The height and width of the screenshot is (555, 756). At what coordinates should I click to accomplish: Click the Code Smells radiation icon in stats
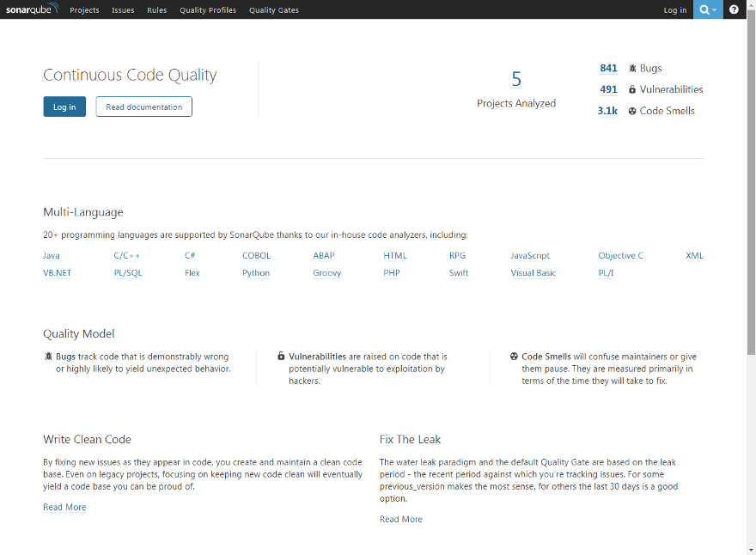point(632,111)
